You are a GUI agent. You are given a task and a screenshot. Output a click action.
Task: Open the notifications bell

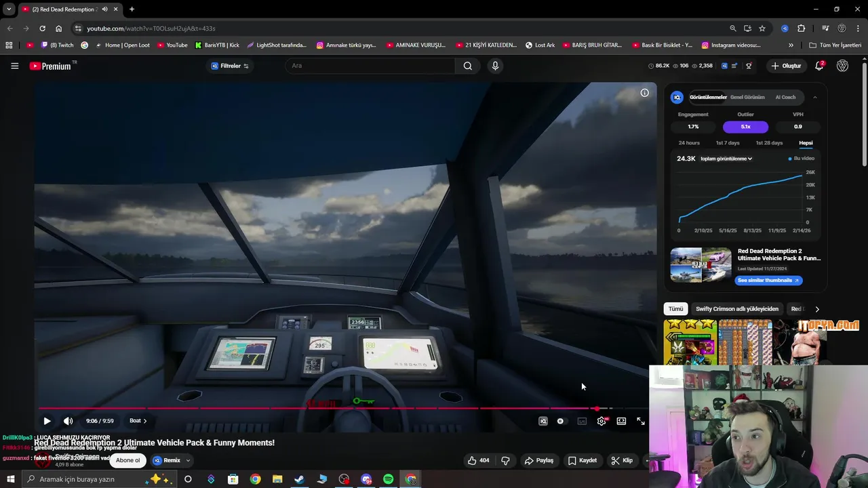coord(819,66)
